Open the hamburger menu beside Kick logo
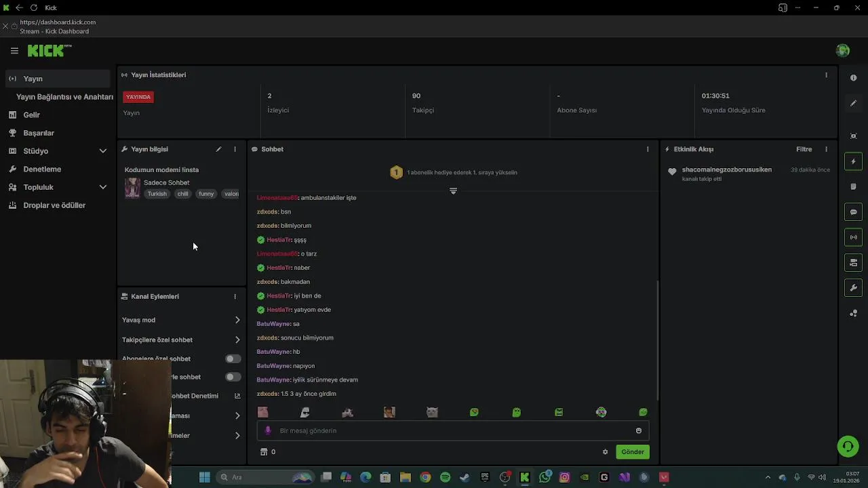 pos(14,51)
